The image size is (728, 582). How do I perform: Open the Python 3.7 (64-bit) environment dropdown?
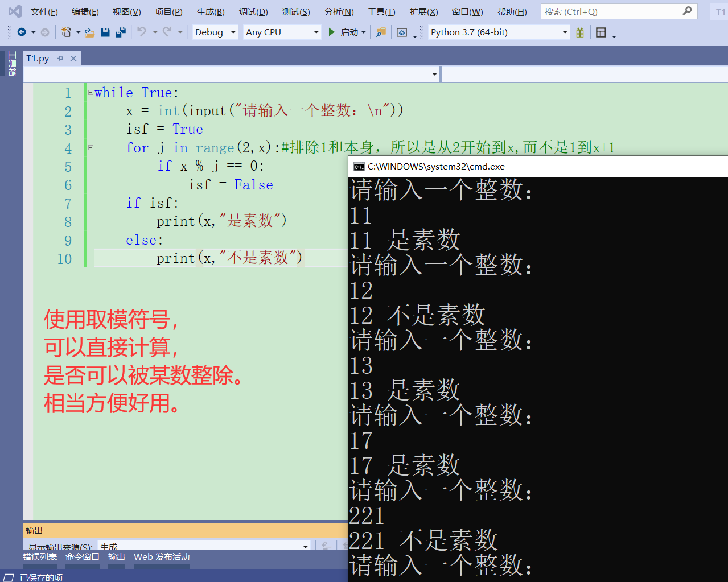pyautogui.click(x=499, y=32)
